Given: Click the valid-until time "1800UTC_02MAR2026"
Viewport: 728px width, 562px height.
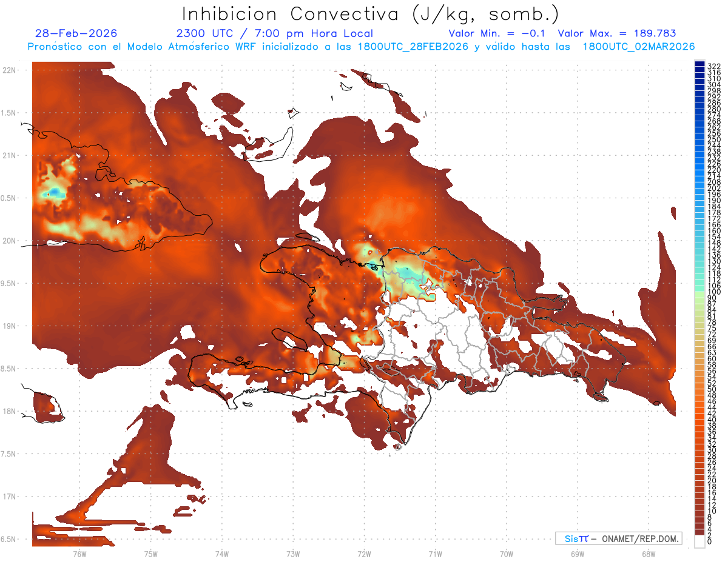Looking at the screenshot, I should click(x=639, y=47).
